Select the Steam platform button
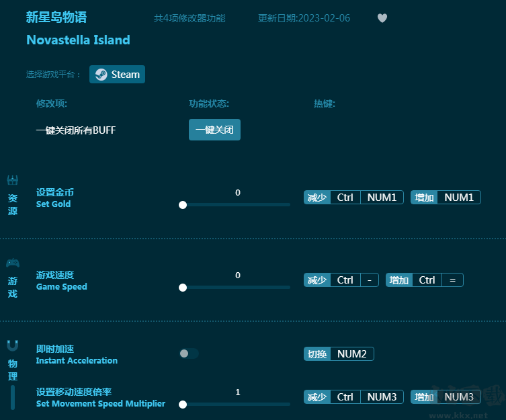This screenshot has height=420, width=506. click(118, 75)
